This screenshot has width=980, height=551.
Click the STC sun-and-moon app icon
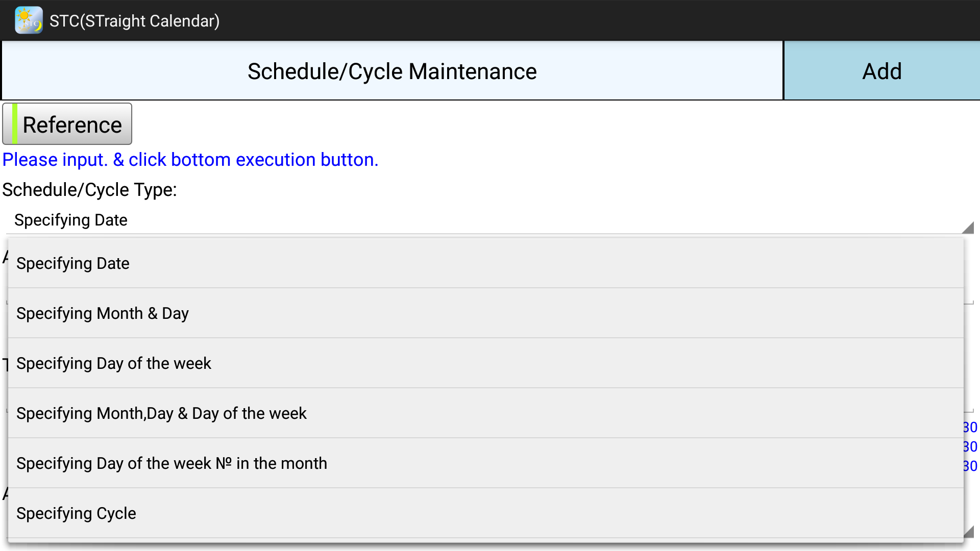coord(29,20)
